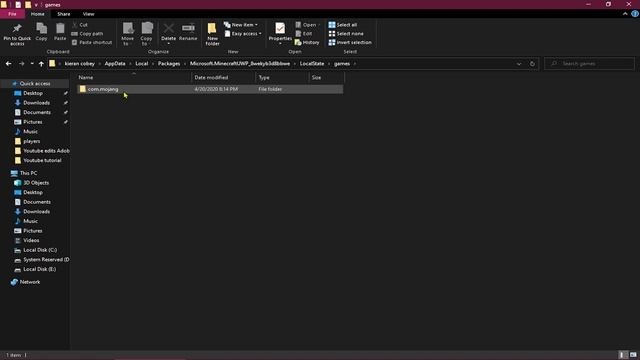Switch to large icons view in status bar

click(633, 355)
